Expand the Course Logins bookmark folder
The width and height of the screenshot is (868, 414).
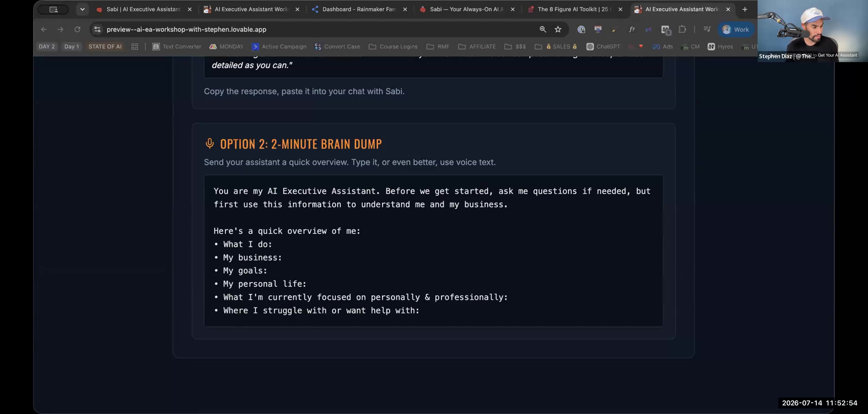click(x=393, y=47)
